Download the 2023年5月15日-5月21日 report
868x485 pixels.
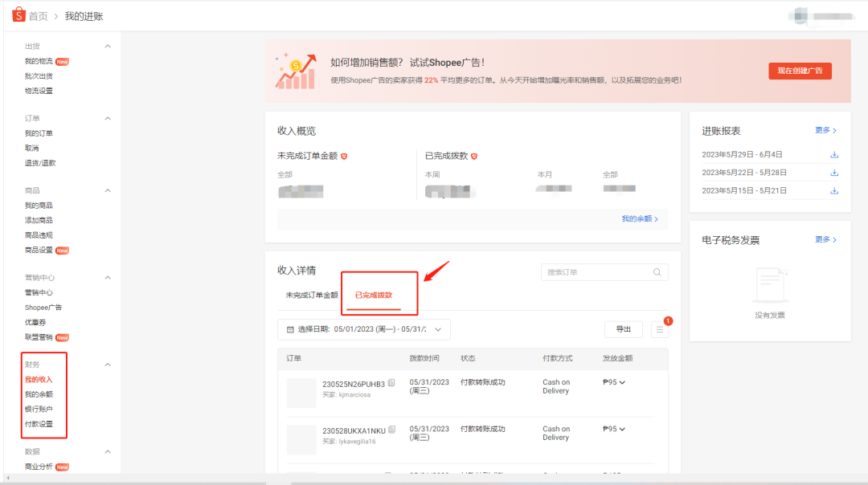point(834,190)
